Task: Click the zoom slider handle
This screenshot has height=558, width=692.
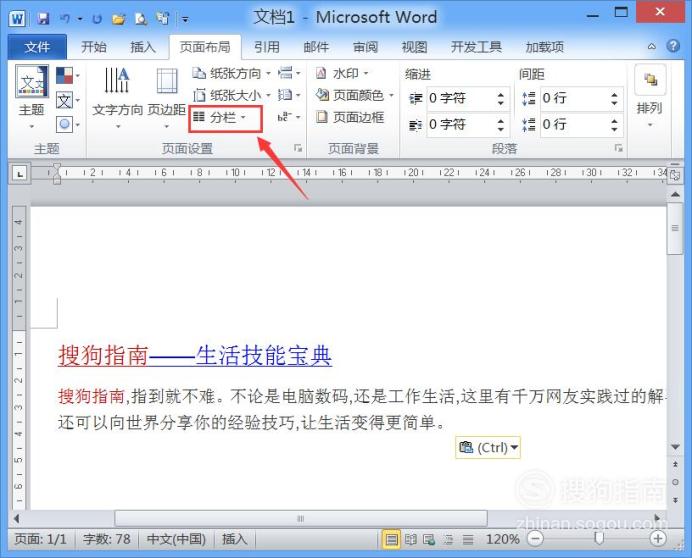Action: point(598,539)
